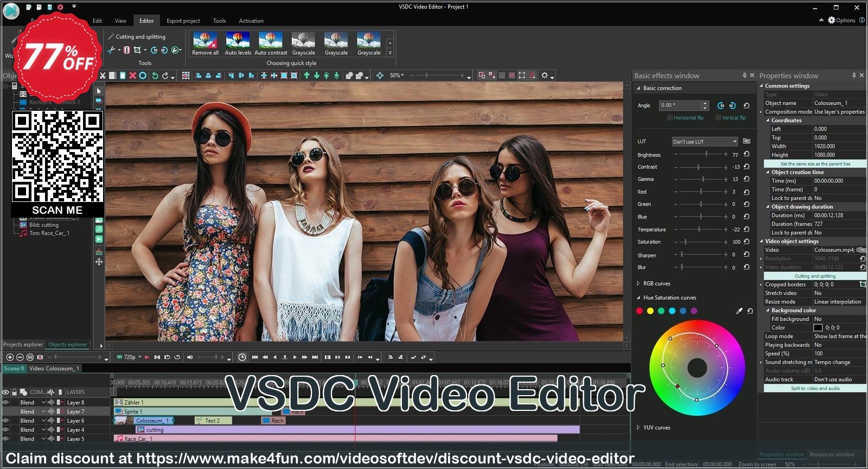Jump to start of the scene
Screen dimensions: 868x469
[x=254, y=357]
